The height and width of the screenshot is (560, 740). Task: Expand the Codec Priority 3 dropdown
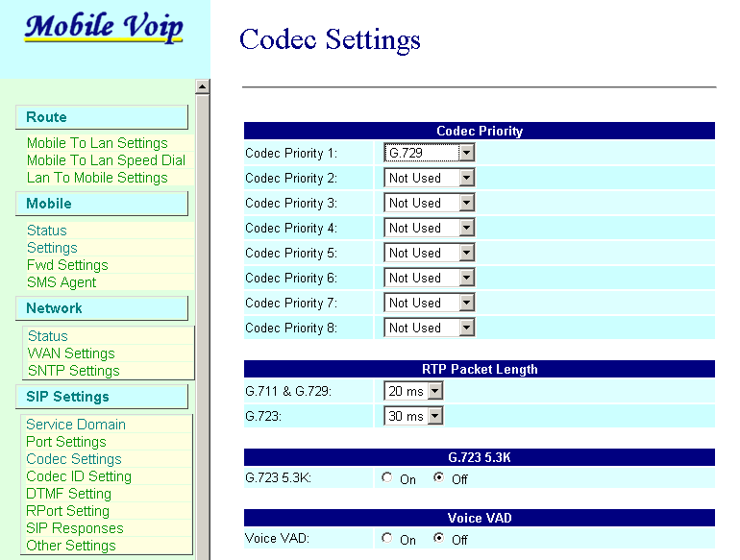coord(429,203)
